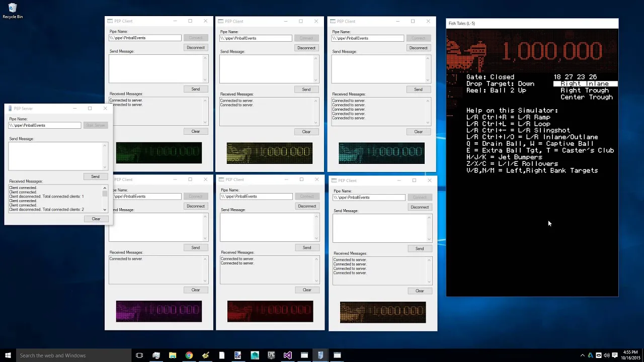Click the magenta pinball display thumbnail
This screenshot has height=362, width=644.
(x=159, y=311)
